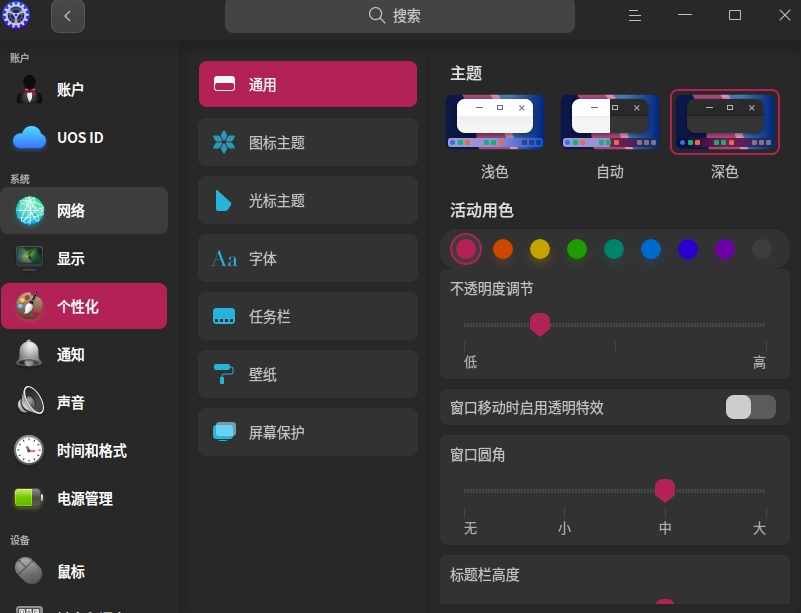Screen dimensions: 801x613
Task: Pick the yellow accent color
Action: click(540, 249)
